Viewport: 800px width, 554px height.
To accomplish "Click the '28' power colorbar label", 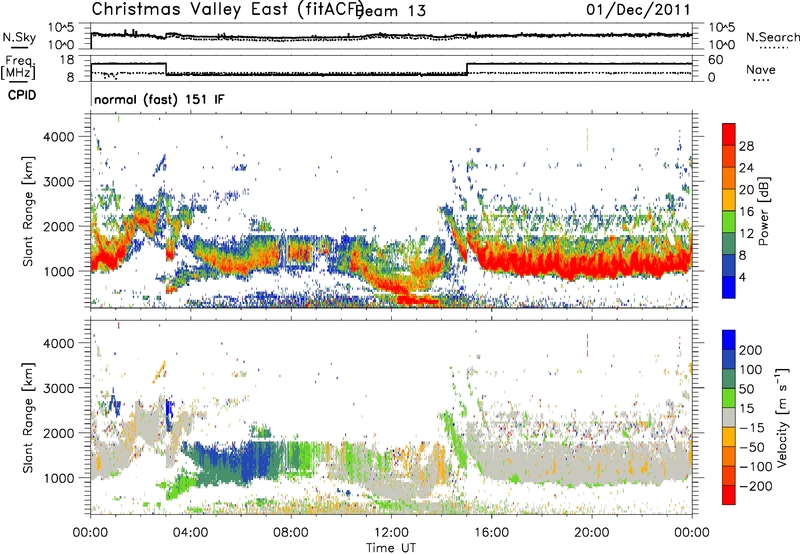I will pyautogui.click(x=746, y=146).
